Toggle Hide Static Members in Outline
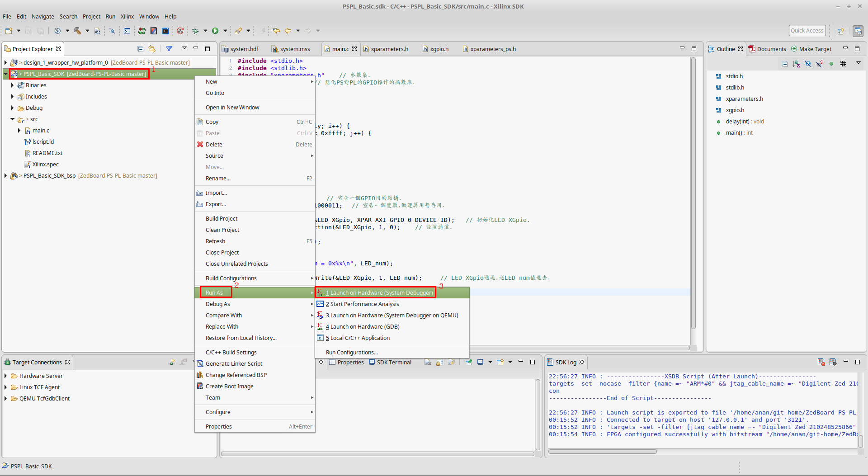Viewport: 868px width, 476px height. [820, 64]
